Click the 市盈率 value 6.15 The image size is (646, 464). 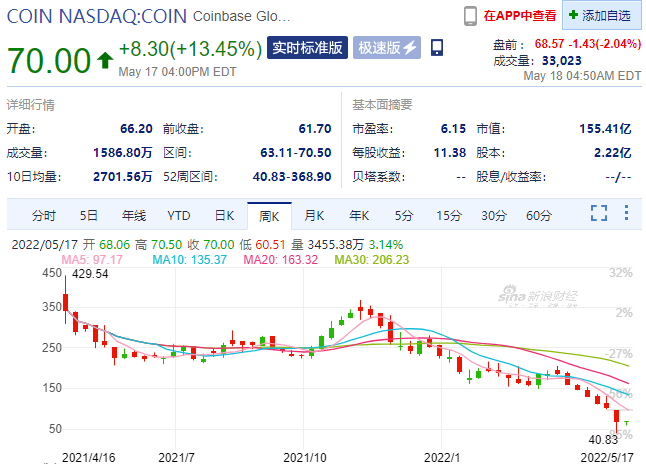(453, 129)
